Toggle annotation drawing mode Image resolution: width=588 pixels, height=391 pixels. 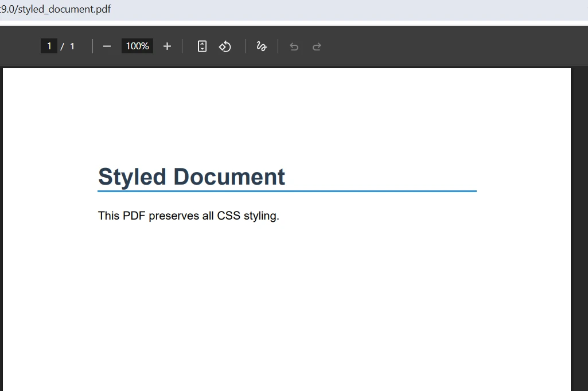(x=261, y=46)
